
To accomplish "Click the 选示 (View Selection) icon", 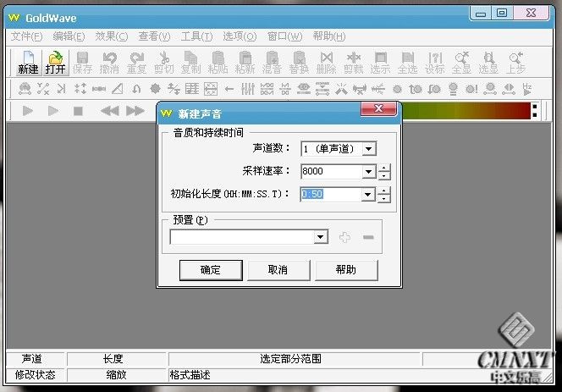I will [x=380, y=63].
